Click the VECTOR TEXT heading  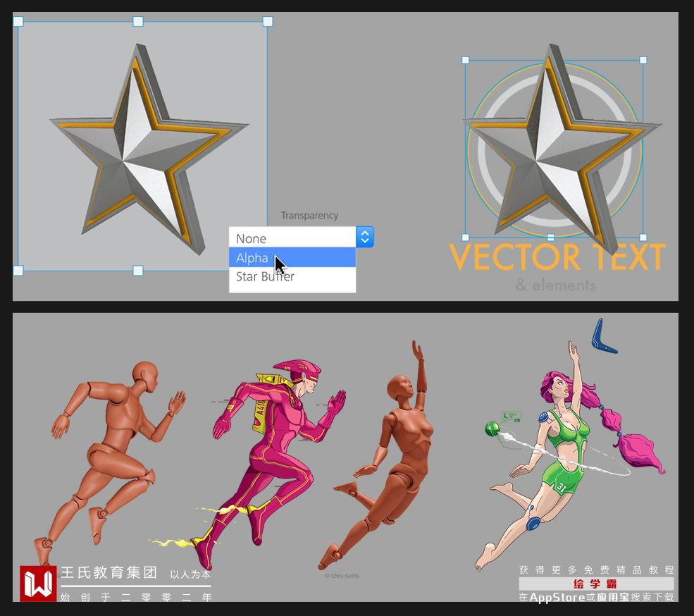557,257
